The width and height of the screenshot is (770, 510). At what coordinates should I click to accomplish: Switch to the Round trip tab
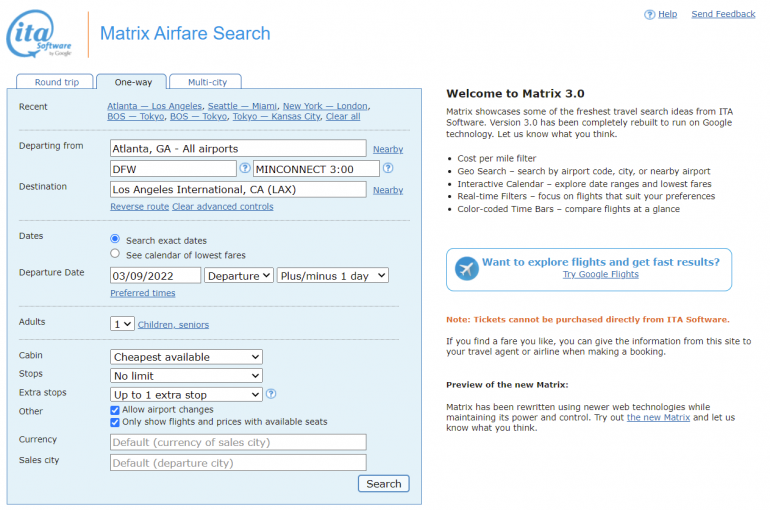point(55,82)
